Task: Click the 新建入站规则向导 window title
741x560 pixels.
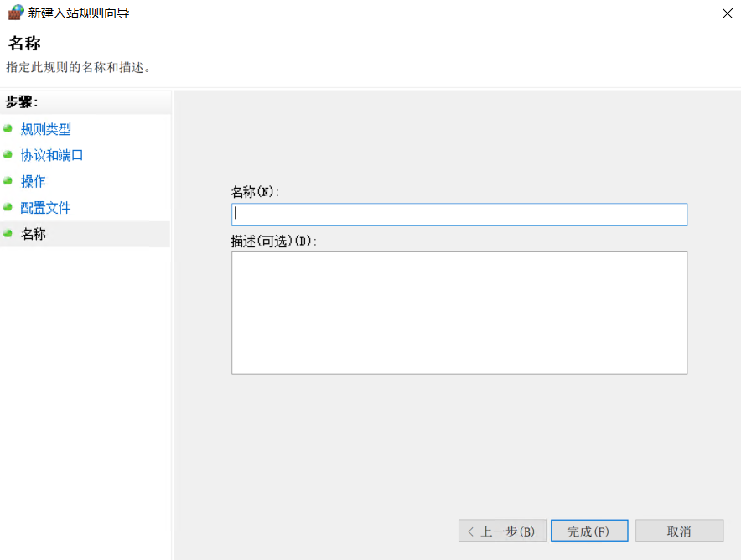Action: pos(79,13)
